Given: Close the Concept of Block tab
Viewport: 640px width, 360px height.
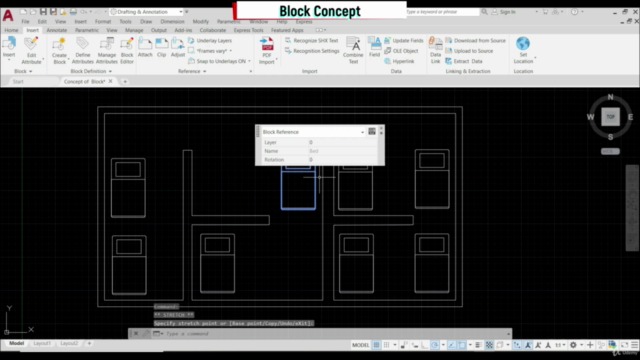Looking at the screenshot, I should click(111, 81).
